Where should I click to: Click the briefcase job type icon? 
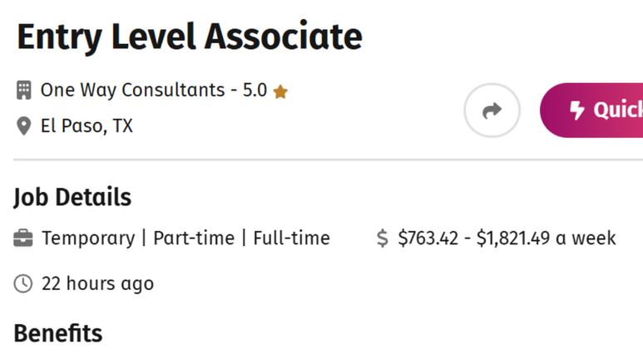coord(23,239)
